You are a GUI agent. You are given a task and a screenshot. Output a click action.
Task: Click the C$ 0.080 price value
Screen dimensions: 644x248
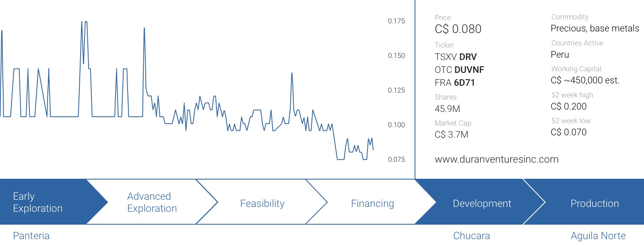pyautogui.click(x=458, y=29)
